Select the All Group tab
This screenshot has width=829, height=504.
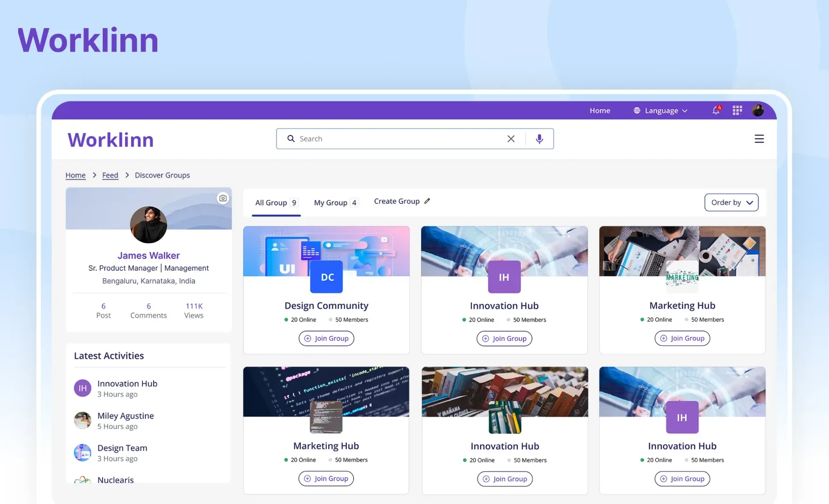[x=276, y=203]
